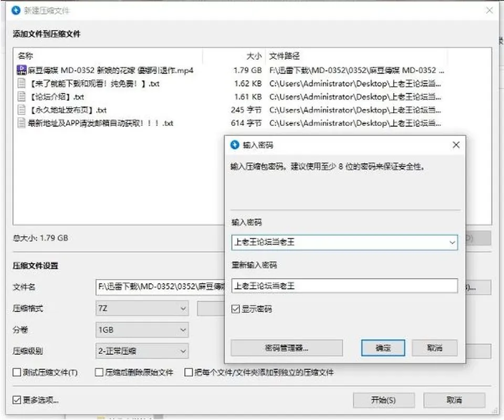
Task: Click the mp4 file icon for MD-0352
Action: pos(22,70)
